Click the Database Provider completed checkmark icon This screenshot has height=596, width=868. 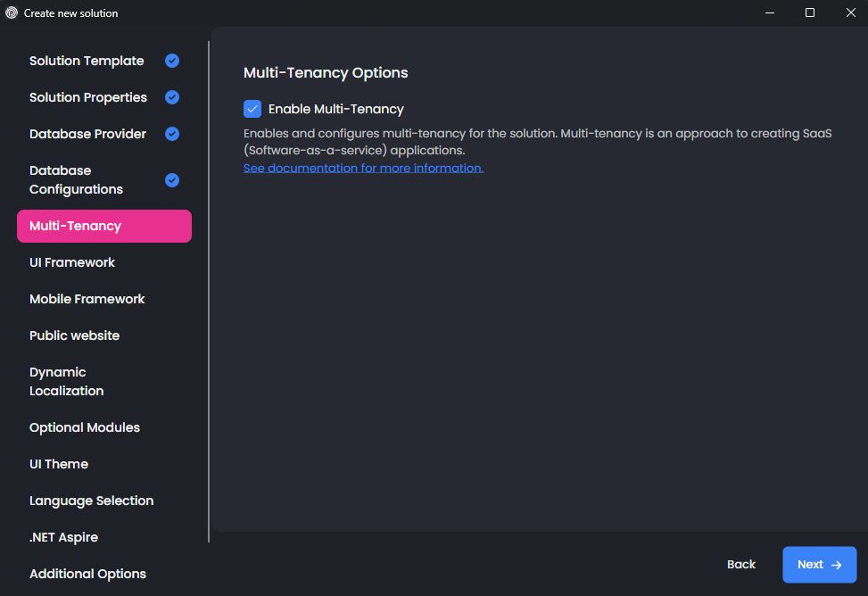point(172,134)
